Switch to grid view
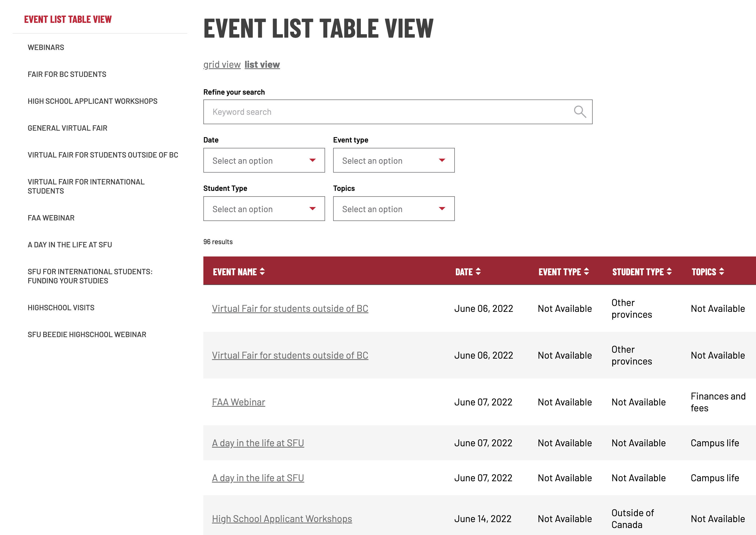The height and width of the screenshot is (535, 756). 222,65
